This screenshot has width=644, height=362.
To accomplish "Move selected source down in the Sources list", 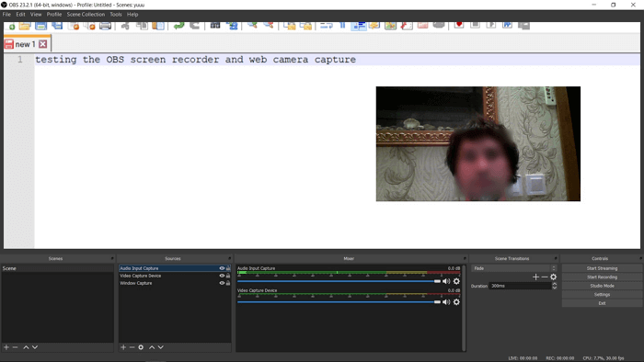I will coord(161,347).
